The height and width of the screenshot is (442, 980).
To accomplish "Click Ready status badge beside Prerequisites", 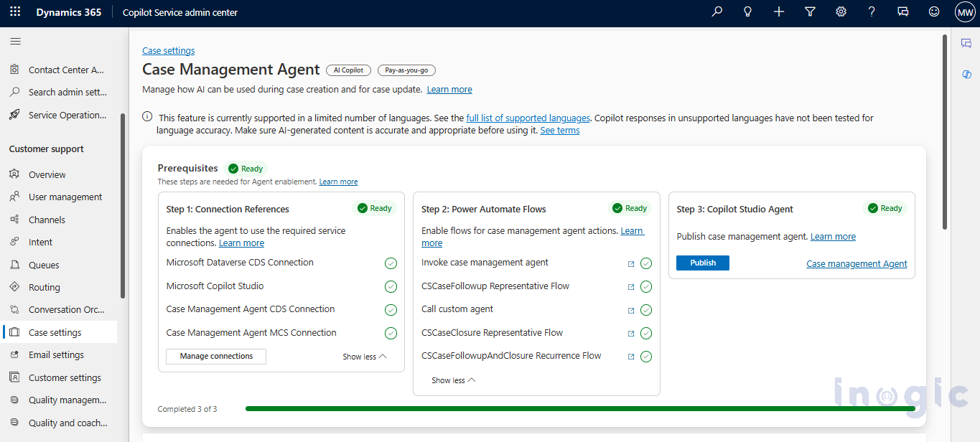I will 246,169.
